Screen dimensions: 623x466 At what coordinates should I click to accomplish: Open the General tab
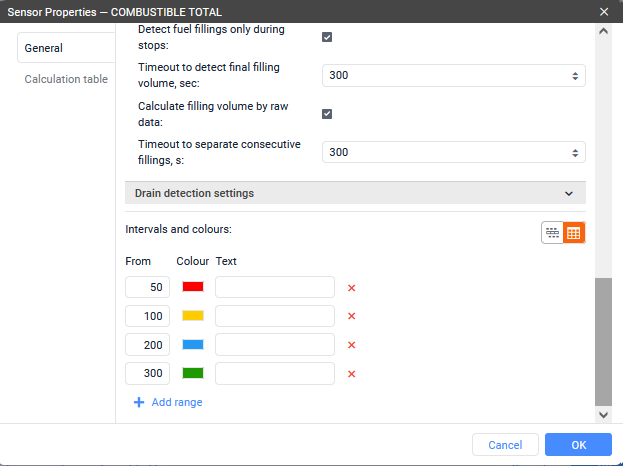pos(66,48)
